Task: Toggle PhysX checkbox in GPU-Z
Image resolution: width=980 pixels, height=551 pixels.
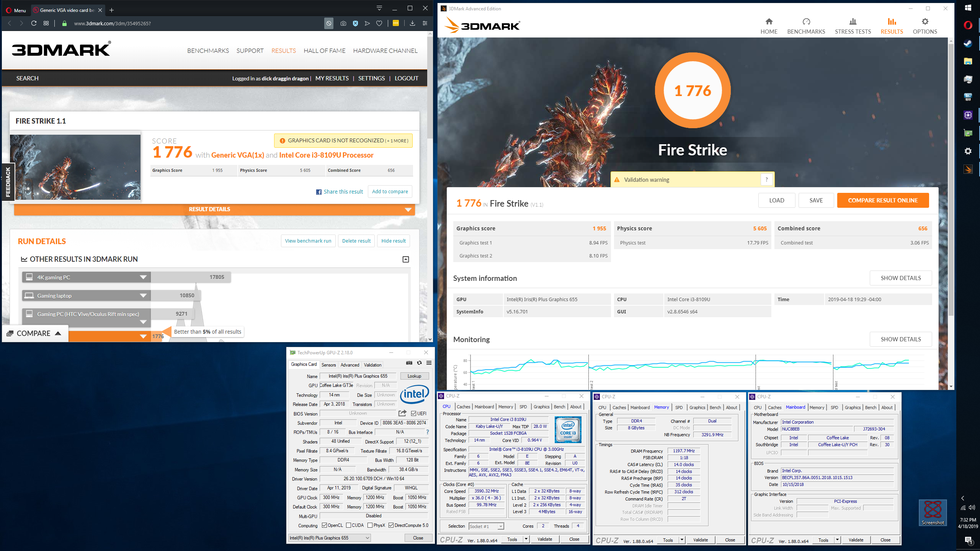Action: (x=370, y=525)
